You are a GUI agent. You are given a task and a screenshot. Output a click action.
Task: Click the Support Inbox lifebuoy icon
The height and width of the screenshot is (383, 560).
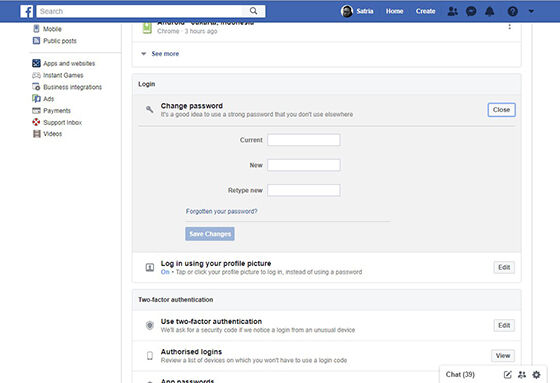(36, 122)
